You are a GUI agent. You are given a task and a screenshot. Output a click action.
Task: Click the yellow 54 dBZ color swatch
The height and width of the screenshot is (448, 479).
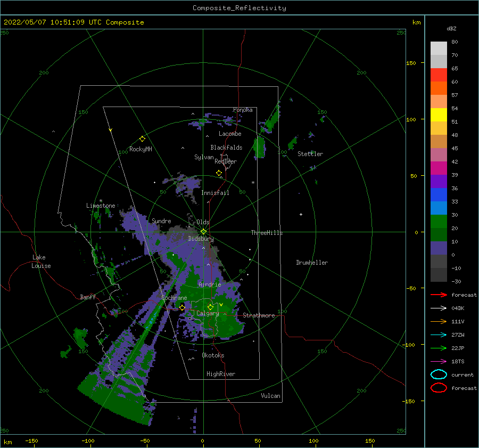tap(439, 115)
